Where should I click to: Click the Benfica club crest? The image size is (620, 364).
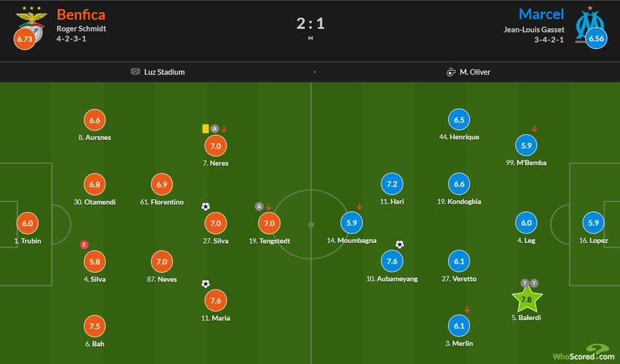[x=32, y=23]
